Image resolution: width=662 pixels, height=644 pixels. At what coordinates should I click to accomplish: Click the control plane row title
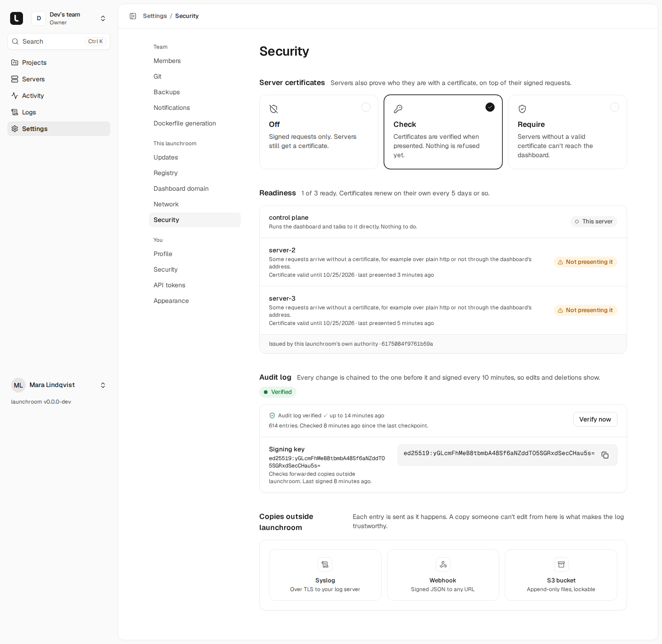tap(289, 218)
